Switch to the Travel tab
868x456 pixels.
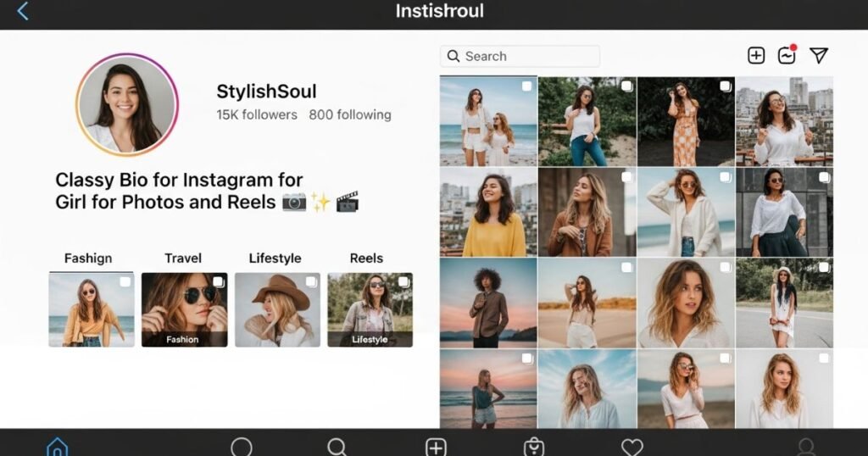tap(183, 258)
